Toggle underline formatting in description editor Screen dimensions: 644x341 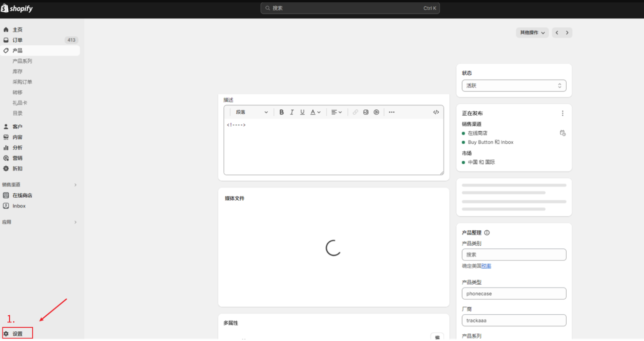tap(302, 112)
